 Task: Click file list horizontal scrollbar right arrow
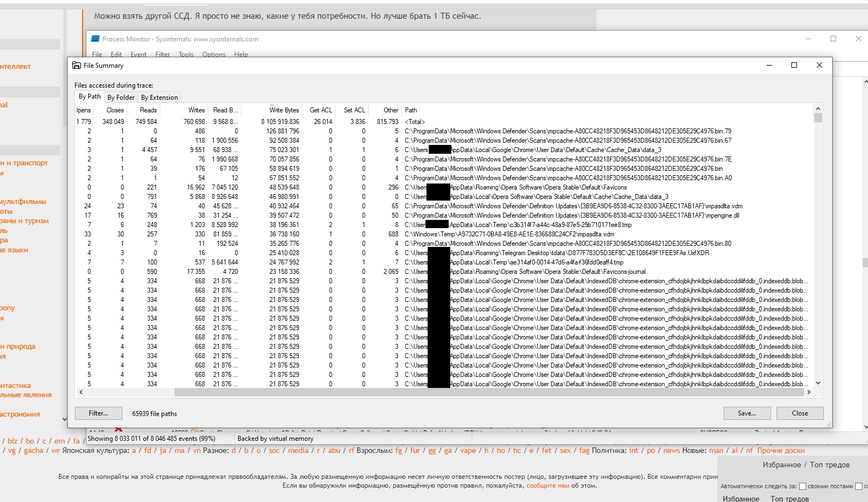pyautogui.click(x=808, y=392)
